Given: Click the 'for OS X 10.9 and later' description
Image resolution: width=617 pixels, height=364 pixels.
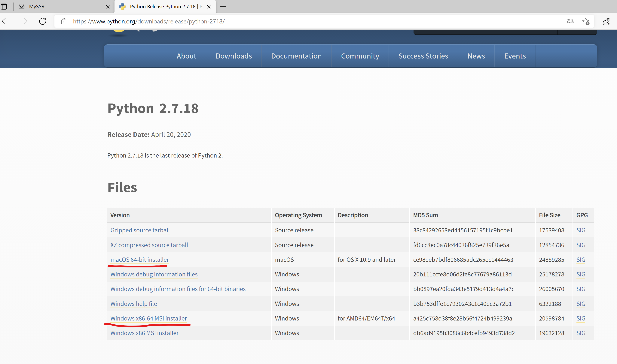Looking at the screenshot, I should coord(367,260).
